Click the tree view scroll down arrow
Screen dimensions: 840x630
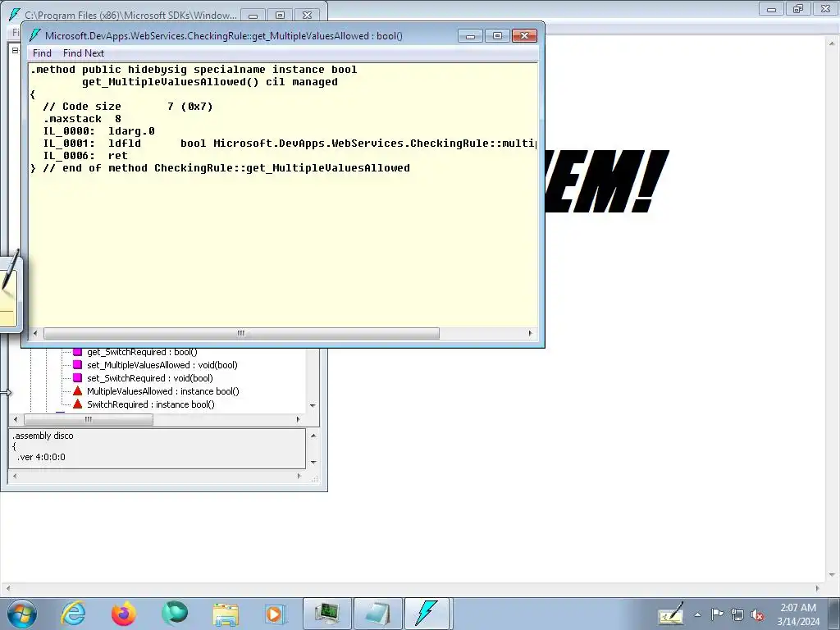pos(313,405)
